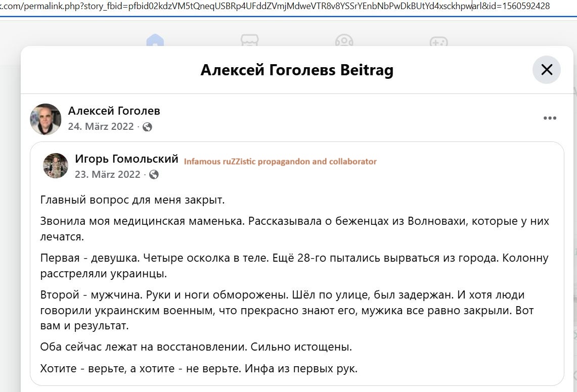Click the active Home tab indicator

[156, 44]
